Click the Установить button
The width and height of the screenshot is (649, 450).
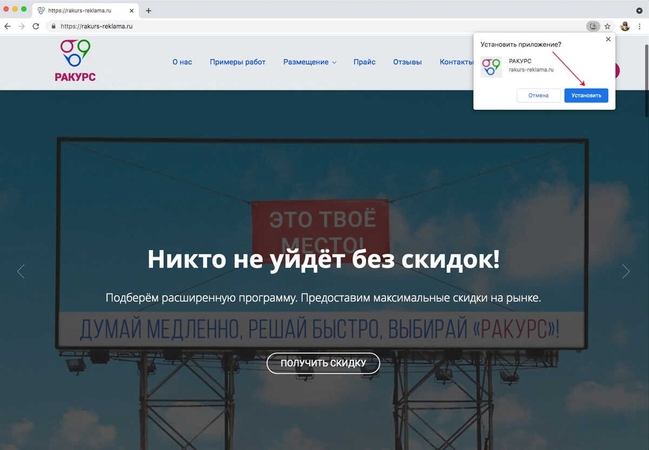click(x=586, y=95)
